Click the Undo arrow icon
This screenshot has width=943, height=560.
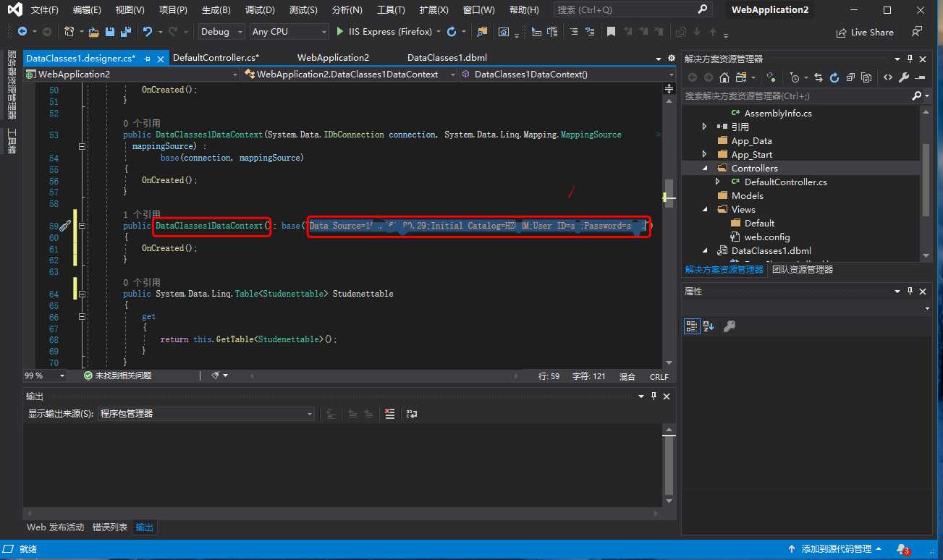pyautogui.click(x=148, y=32)
